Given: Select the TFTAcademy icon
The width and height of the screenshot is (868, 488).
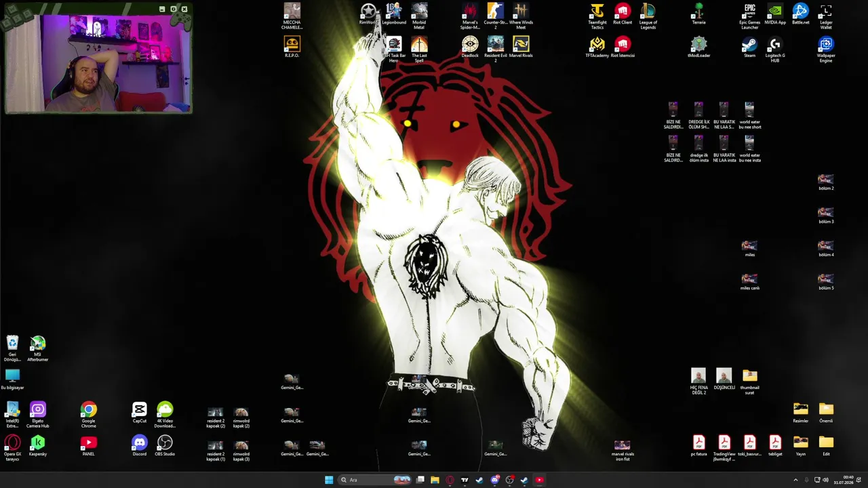Looking at the screenshot, I should pos(597,47).
